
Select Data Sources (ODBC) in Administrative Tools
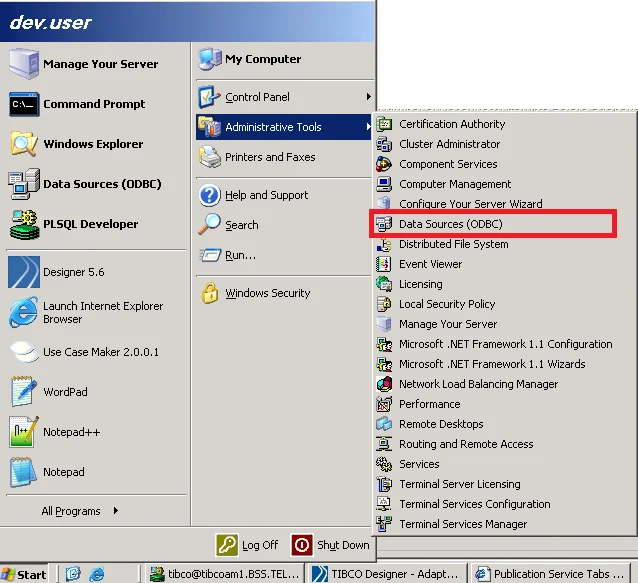tap(450, 224)
